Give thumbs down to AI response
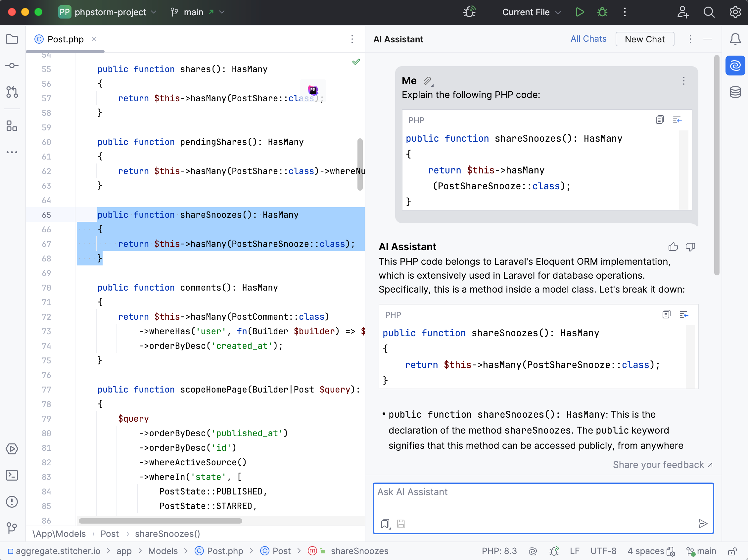The width and height of the screenshot is (748, 560). 690,247
